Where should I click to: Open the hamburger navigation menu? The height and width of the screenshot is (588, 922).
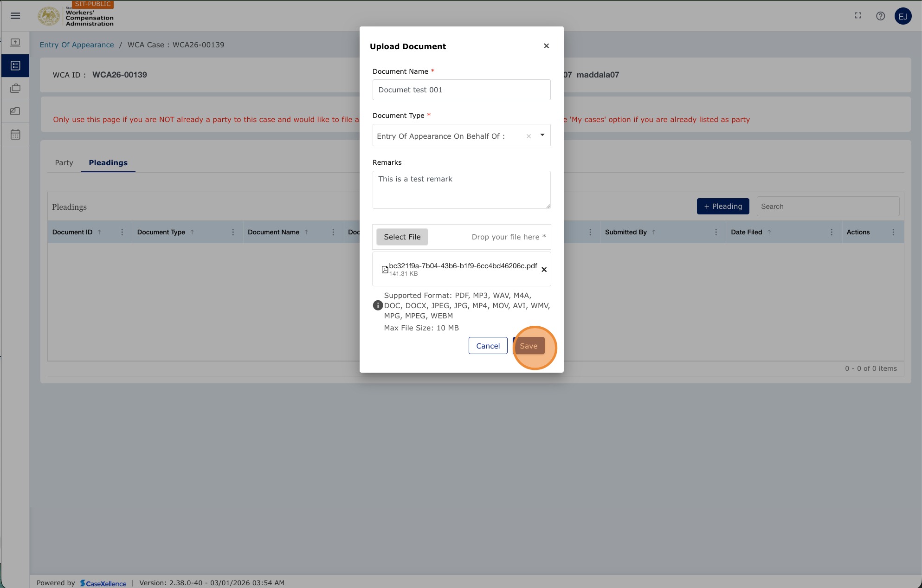(x=15, y=16)
